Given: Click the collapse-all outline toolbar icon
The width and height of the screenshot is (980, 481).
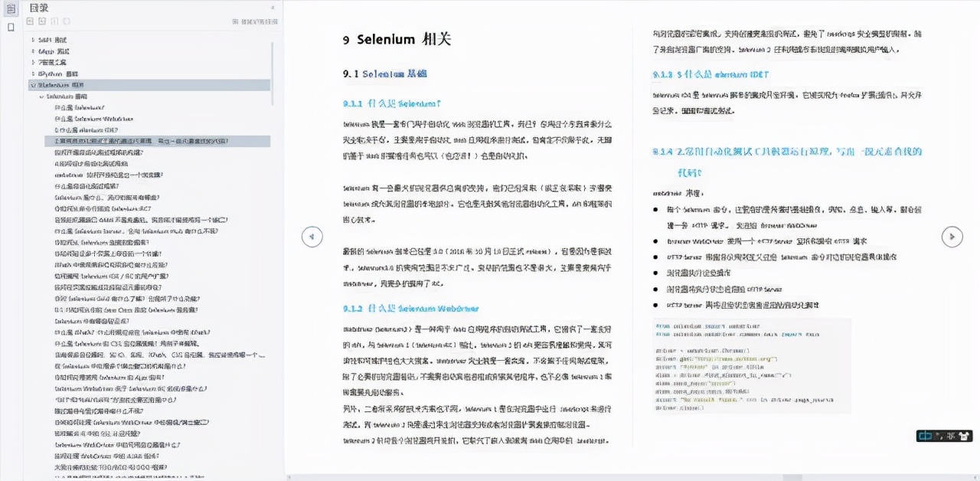Looking at the screenshot, I should (x=42, y=21).
